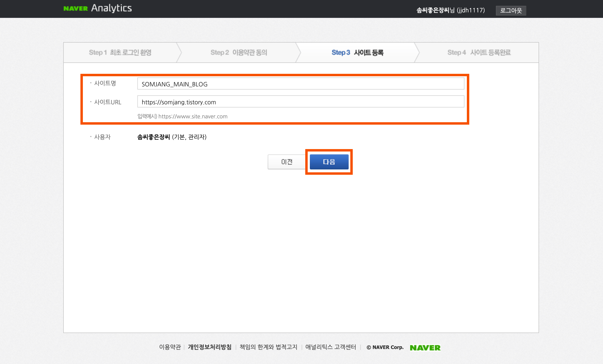Click example text 입력예시) https://www.site.naver.com

pos(182,116)
